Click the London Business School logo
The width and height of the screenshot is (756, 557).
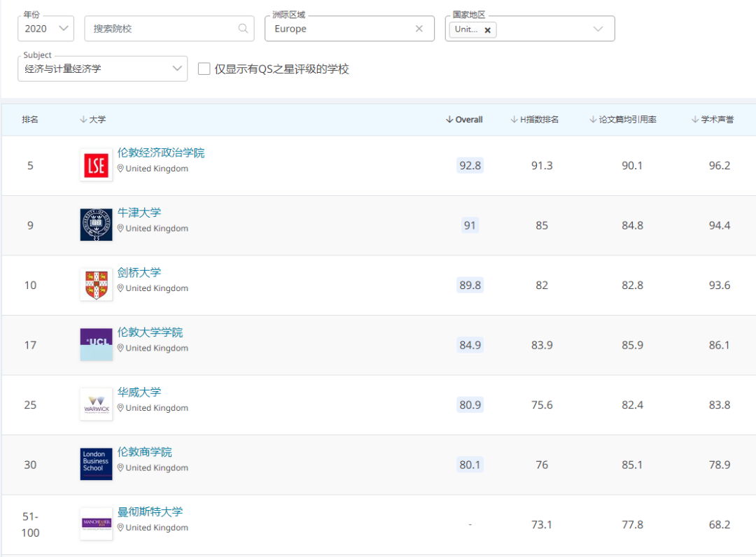click(x=96, y=464)
